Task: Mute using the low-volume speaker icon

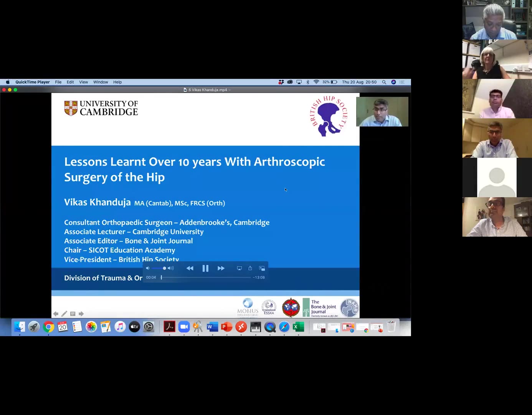Action: pyautogui.click(x=148, y=268)
